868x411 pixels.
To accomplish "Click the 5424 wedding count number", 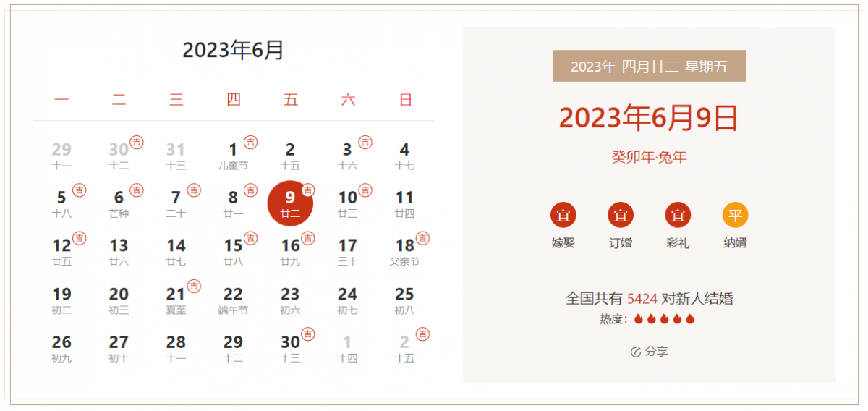I will point(642,299).
